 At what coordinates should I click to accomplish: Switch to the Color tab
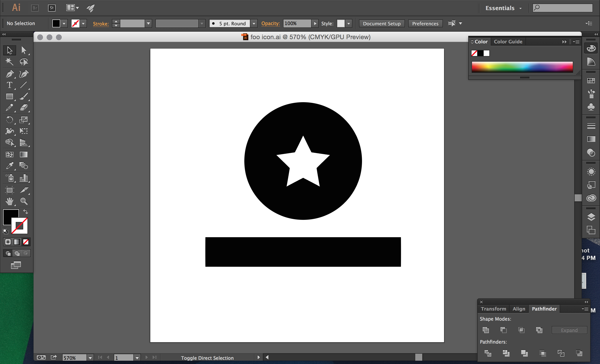point(481,42)
